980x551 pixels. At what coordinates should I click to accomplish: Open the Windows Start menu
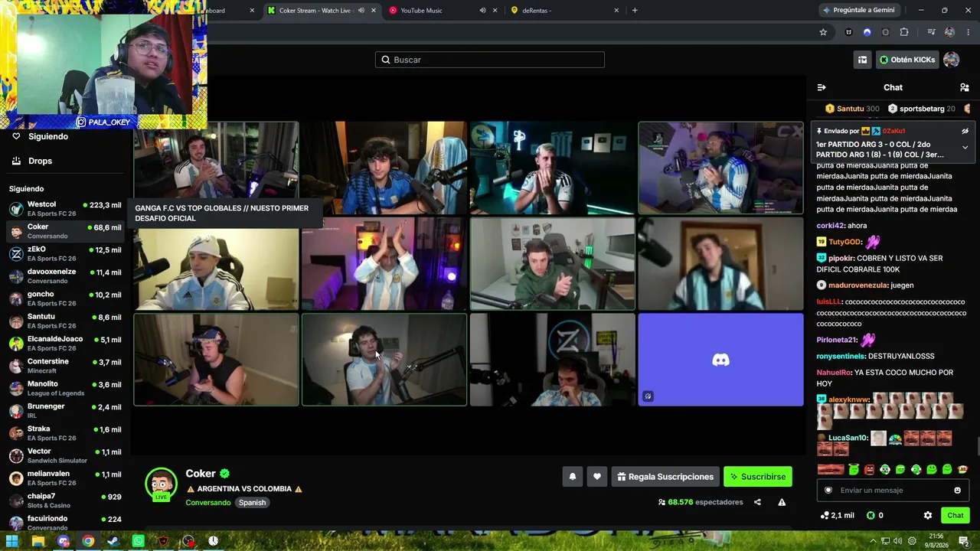point(12,541)
